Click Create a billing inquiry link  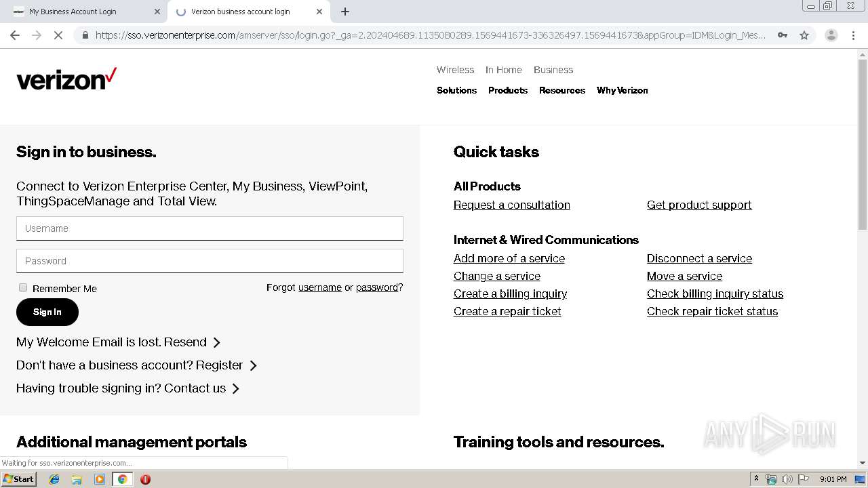pyautogui.click(x=510, y=293)
